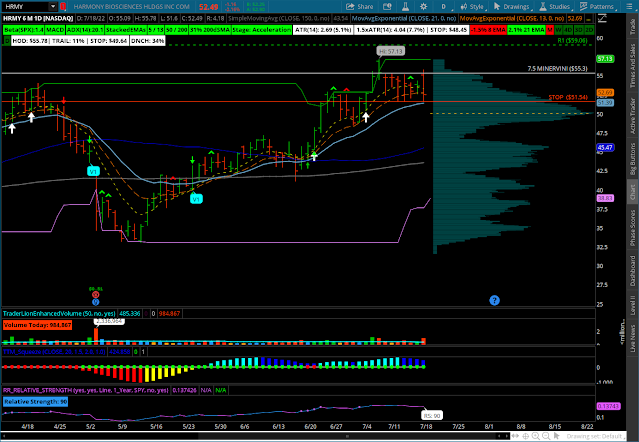This screenshot has height=442, width=639.
Task: Click the Volume Today: 984,867 label
Action: pos(37,325)
